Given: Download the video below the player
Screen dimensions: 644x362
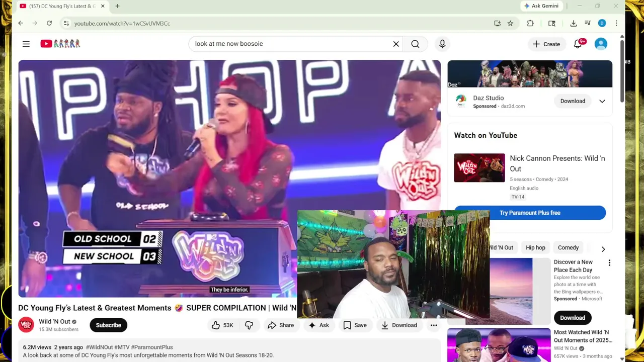Looking at the screenshot, I should [398, 325].
